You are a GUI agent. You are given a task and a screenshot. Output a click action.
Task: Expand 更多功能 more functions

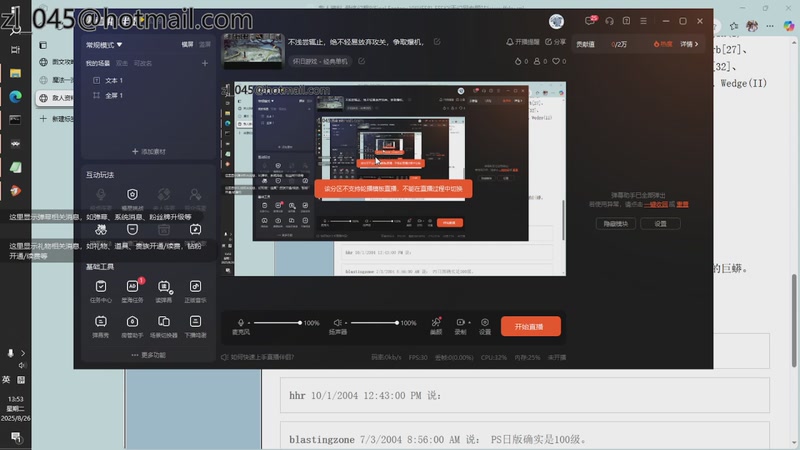point(148,355)
